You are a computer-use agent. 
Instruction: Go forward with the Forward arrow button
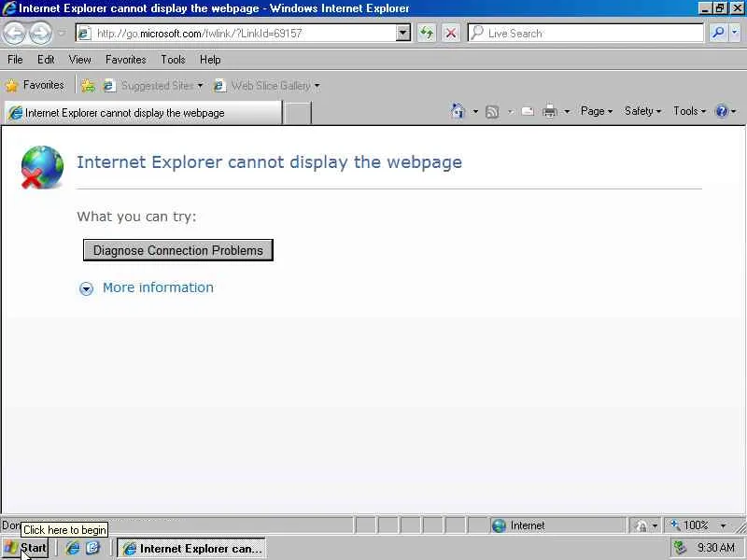[40, 33]
